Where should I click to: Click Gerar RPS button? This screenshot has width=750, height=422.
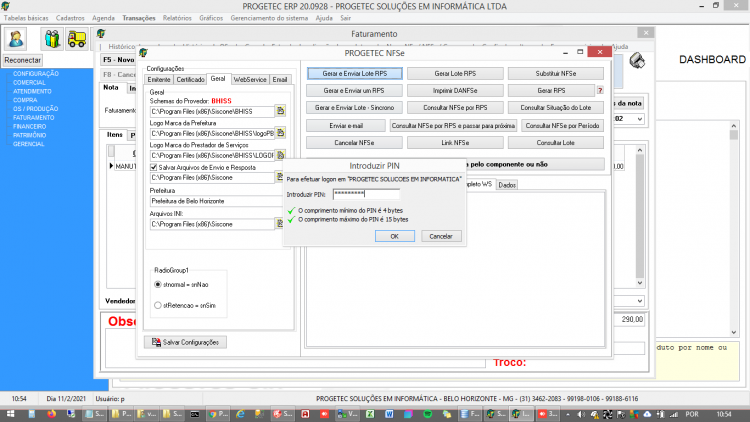click(x=551, y=90)
